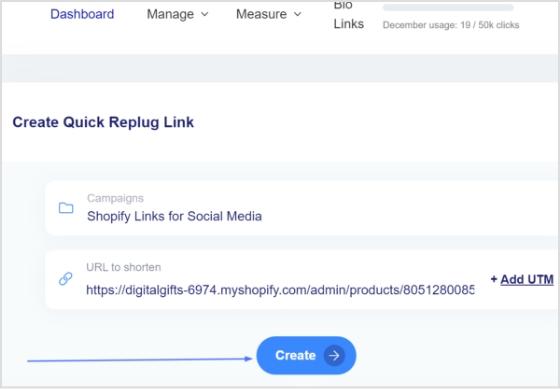Click the December usage clicks text
The image size is (560, 389).
point(451,25)
